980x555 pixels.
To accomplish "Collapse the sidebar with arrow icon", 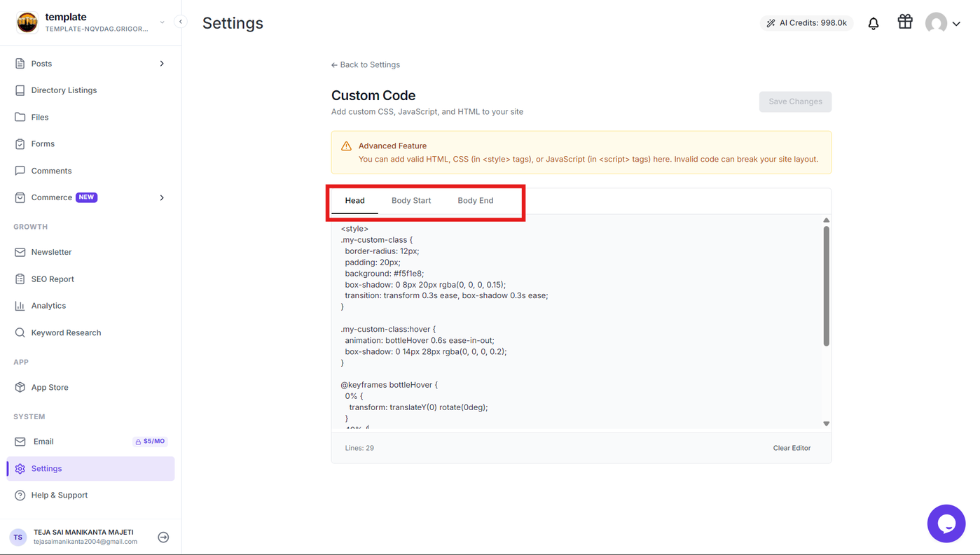I will tap(181, 22).
